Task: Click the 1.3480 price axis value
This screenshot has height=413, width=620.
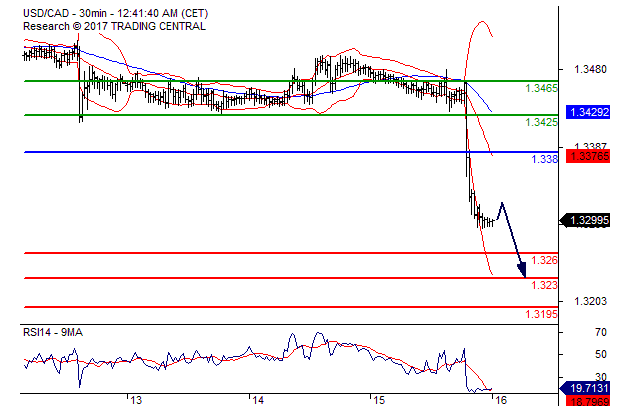Action: coord(590,70)
